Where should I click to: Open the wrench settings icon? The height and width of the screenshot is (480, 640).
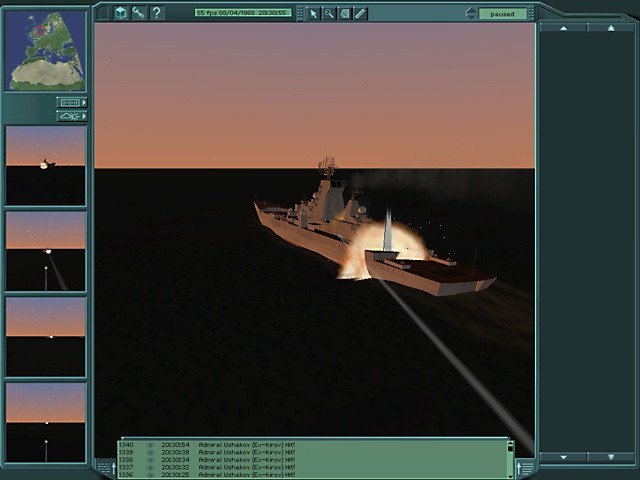(139, 13)
